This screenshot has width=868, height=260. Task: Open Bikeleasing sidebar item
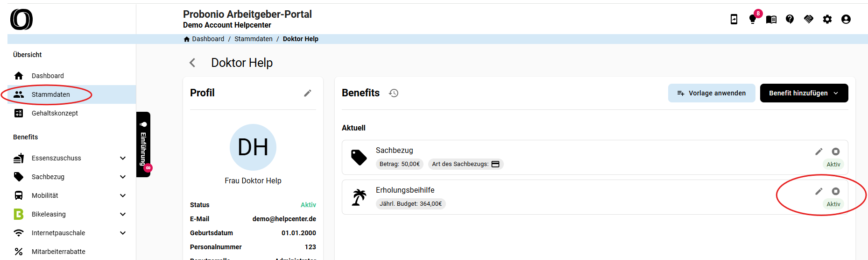[72, 214]
